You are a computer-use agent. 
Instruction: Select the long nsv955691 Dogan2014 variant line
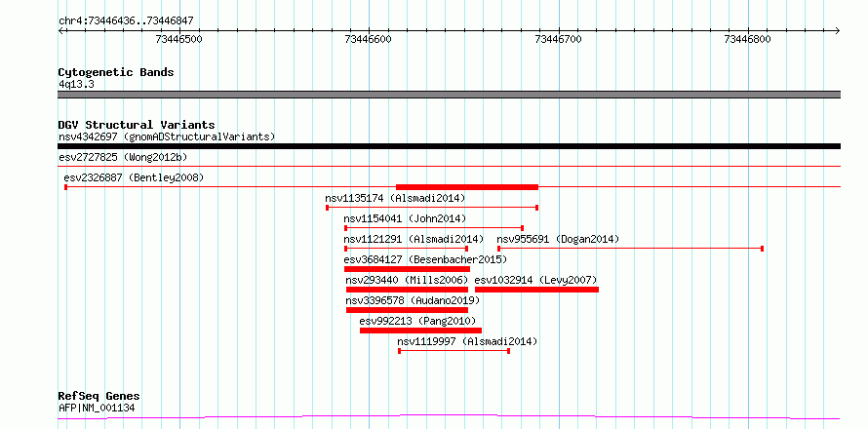pyautogui.click(x=630, y=249)
